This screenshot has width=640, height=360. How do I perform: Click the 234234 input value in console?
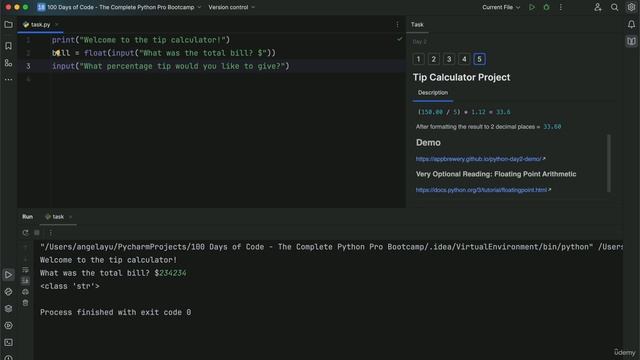(x=173, y=273)
